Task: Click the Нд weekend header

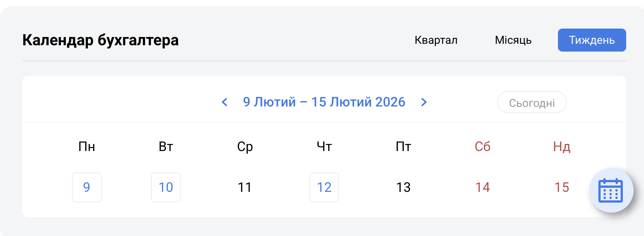Action: [x=562, y=147]
